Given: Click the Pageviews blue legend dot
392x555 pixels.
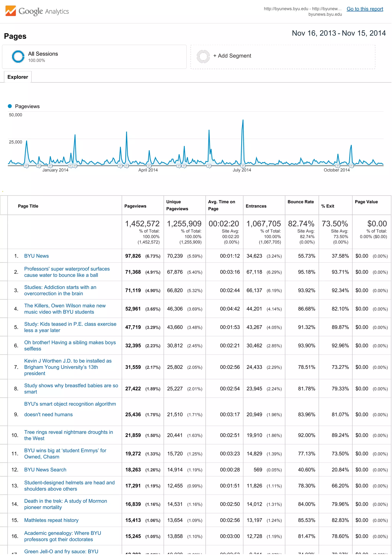Looking at the screenshot, I should [10, 106].
